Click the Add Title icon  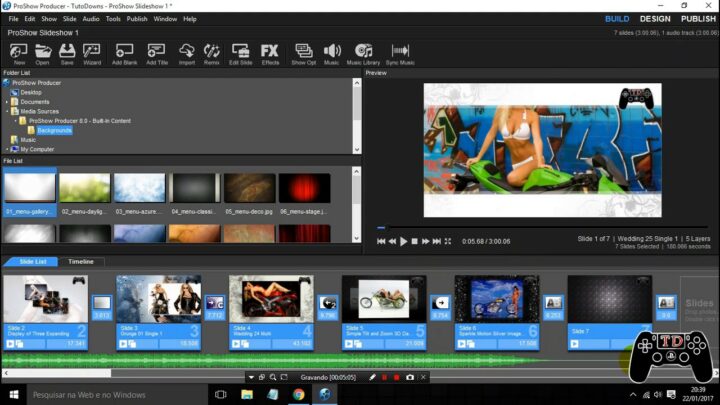pyautogui.click(x=157, y=53)
